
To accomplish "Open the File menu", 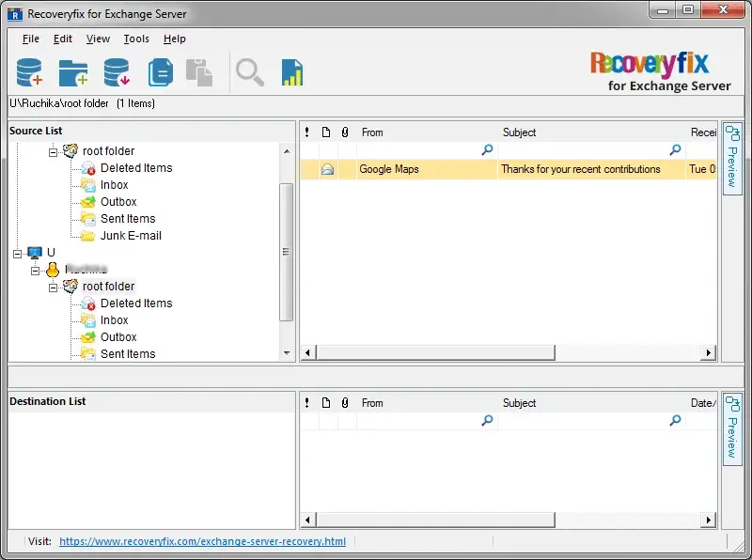I will pyautogui.click(x=31, y=39).
